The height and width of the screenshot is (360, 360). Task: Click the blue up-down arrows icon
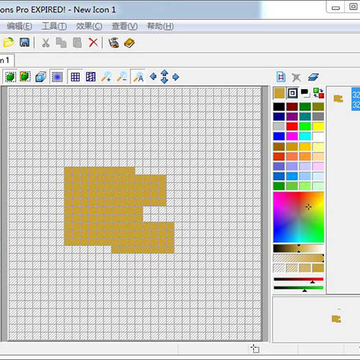click(164, 77)
